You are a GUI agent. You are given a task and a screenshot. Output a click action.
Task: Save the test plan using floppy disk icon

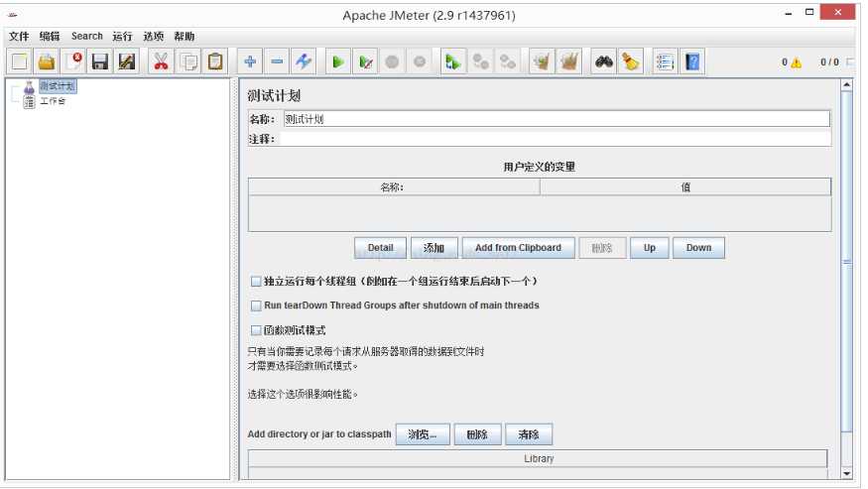click(x=99, y=61)
